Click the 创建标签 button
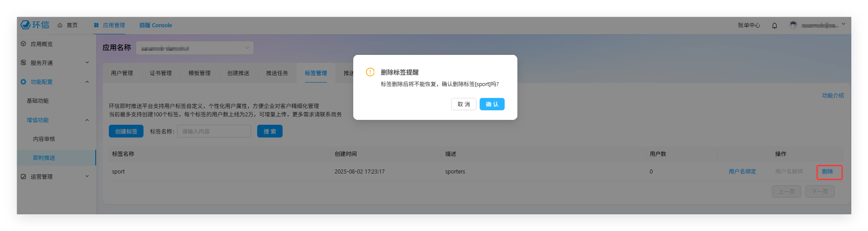 126,131
